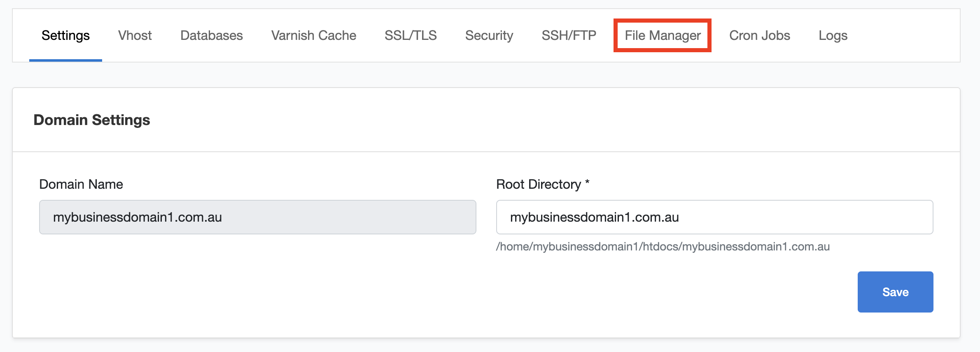Viewport: 980px width, 352px height.
Task: Click the required asterisk next to Root Directory
Action: 587,182
